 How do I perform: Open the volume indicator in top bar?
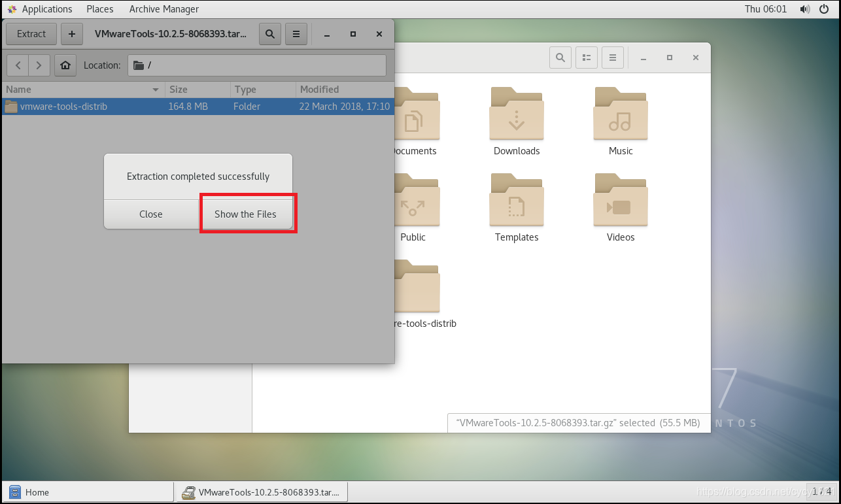[804, 9]
